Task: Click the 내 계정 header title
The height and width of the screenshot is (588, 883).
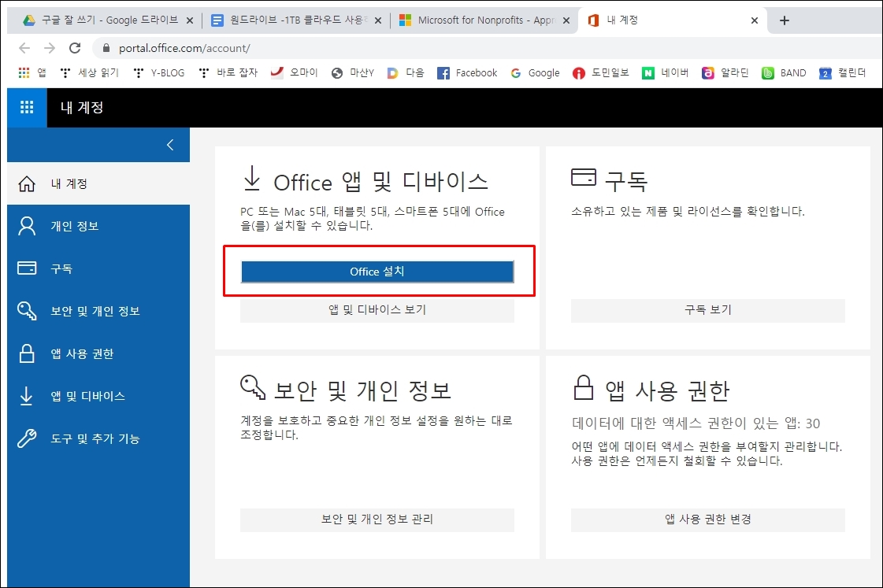Action: click(x=82, y=108)
